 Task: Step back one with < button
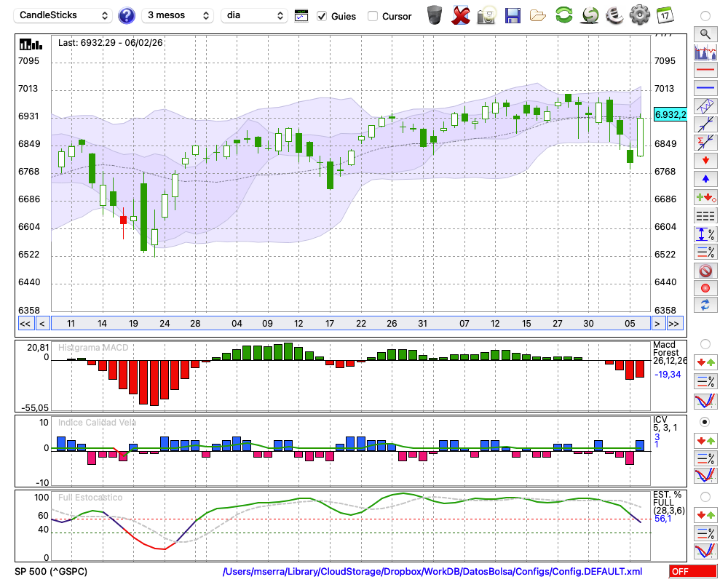(42, 324)
